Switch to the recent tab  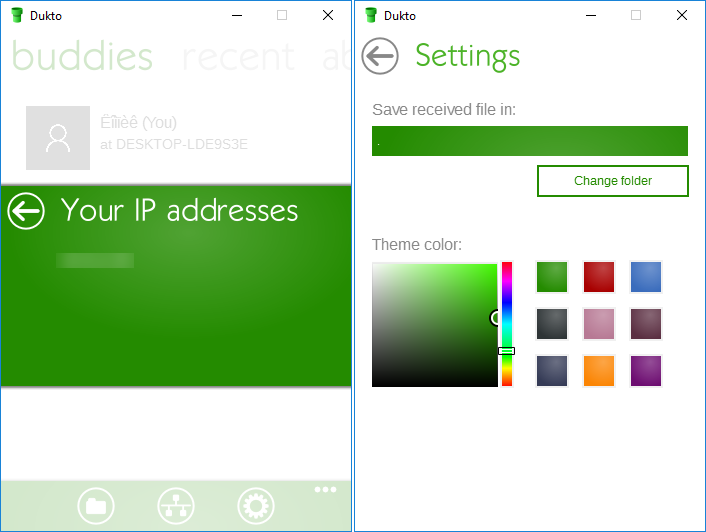tap(238, 57)
